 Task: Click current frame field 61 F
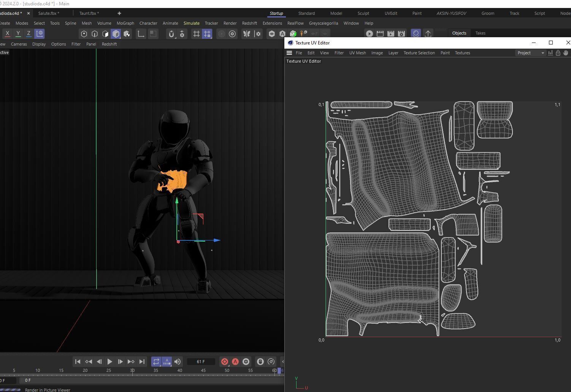[201, 362]
